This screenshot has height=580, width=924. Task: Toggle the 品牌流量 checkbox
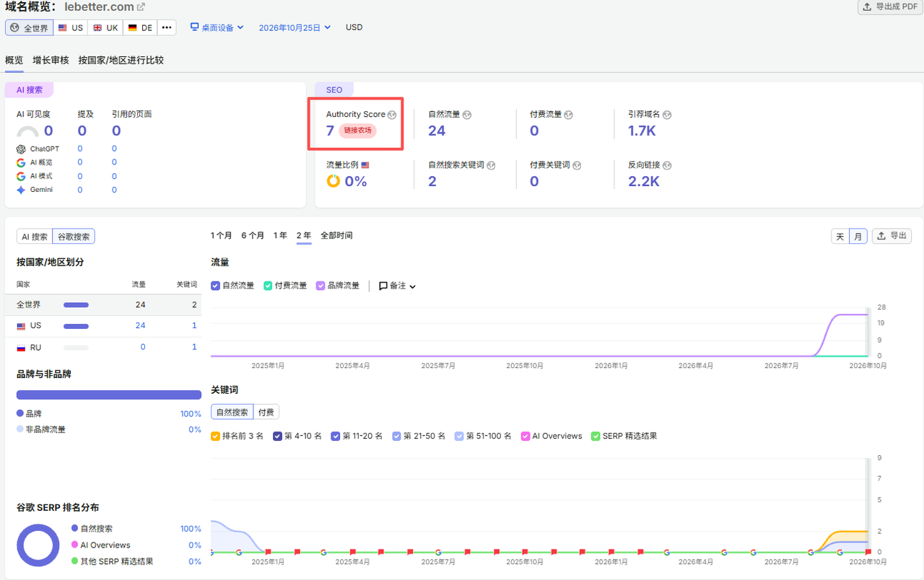pyautogui.click(x=321, y=286)
